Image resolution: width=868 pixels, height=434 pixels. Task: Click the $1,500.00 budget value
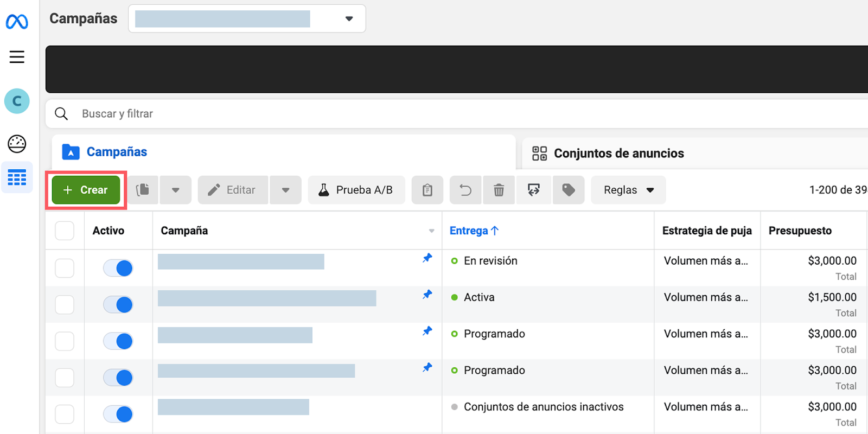coord(832,297)
